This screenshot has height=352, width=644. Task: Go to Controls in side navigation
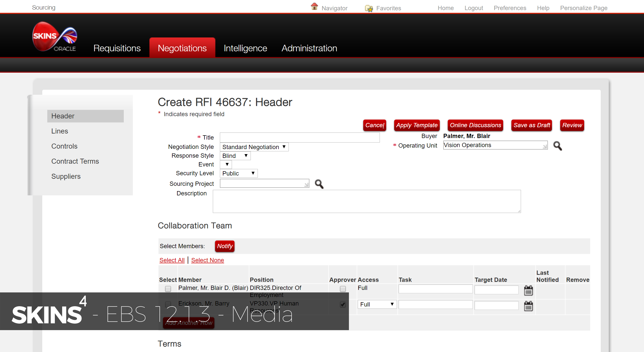coord(64,146)
